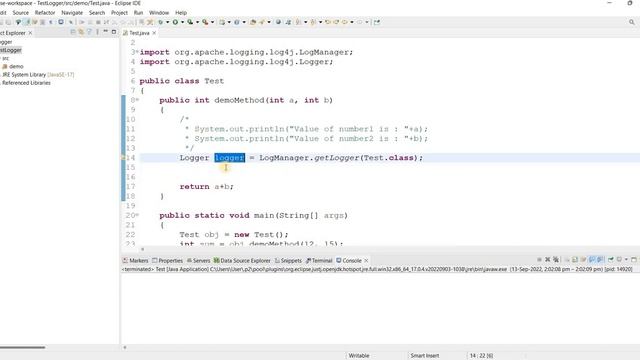Open the Navigate menu
Screen dimensions: 640x360
click(72, 13)
